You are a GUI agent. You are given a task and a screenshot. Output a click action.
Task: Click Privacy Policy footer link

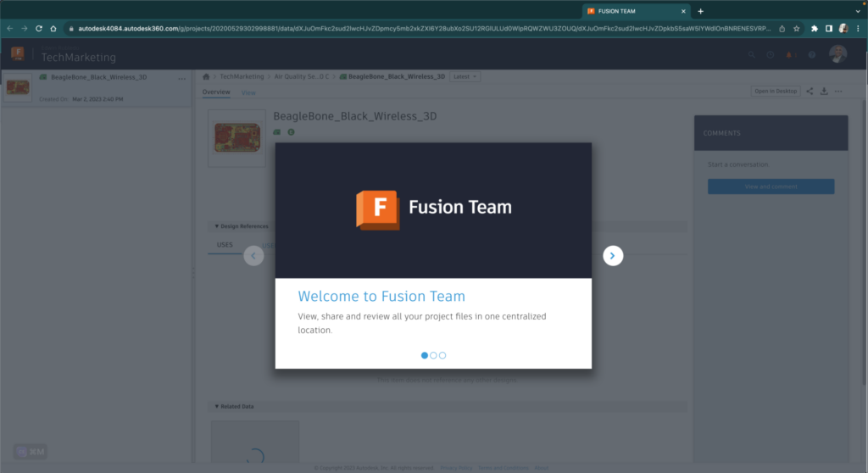click(456, 468)
